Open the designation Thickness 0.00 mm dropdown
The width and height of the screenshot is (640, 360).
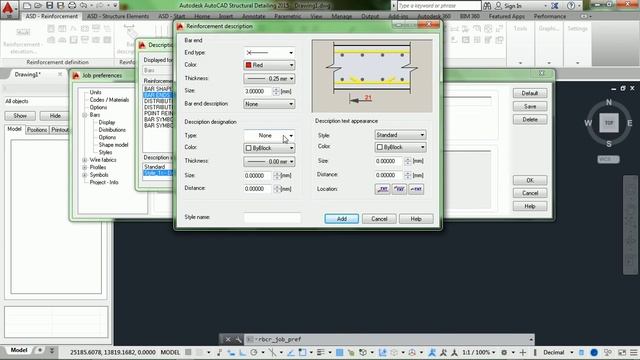coord(269,162)
